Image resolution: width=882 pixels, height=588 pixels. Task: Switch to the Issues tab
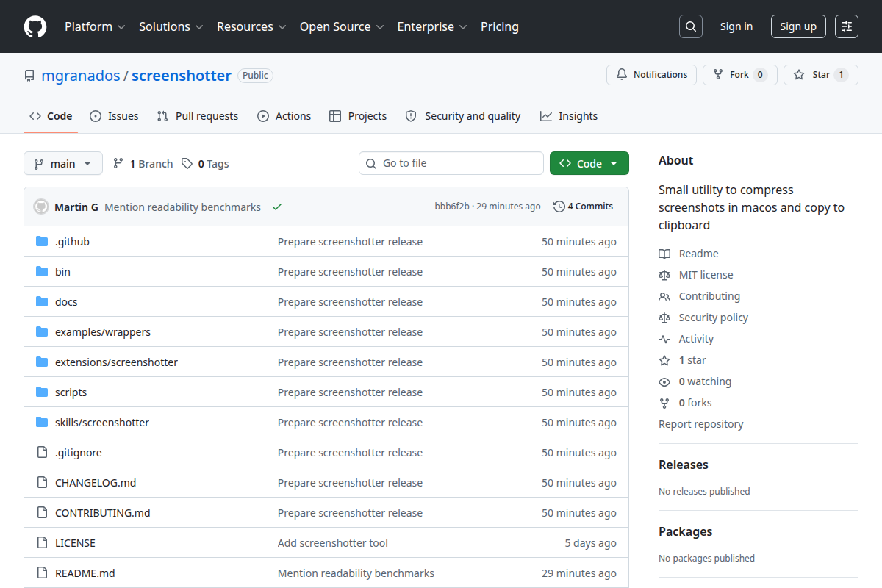pyautogui.click(x=114, y=116)
